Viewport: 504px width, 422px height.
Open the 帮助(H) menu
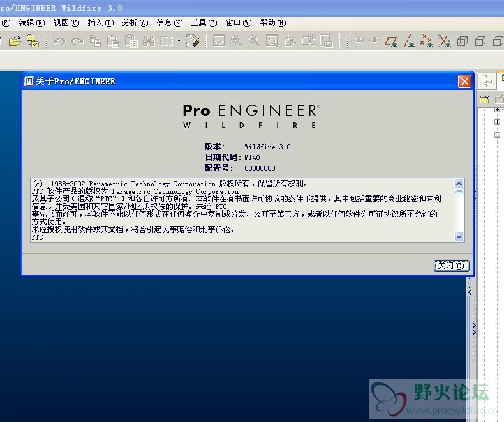tap(273, 23)
